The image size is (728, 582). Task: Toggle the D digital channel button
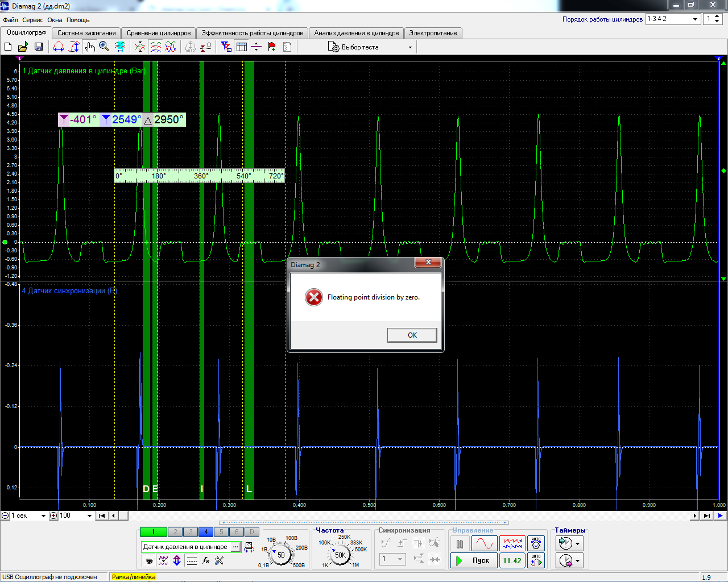tap(252, 532)
